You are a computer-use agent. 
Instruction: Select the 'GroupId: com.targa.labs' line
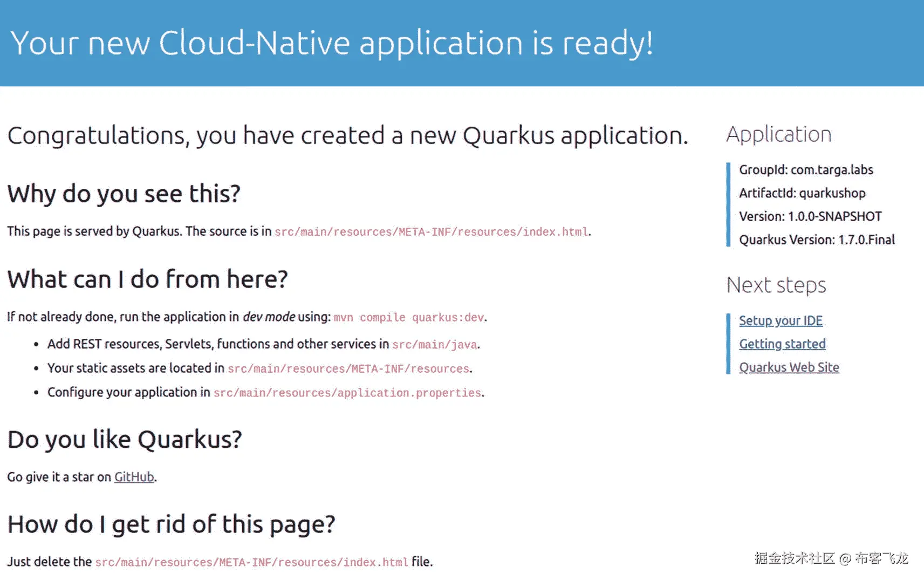(806, 170)
